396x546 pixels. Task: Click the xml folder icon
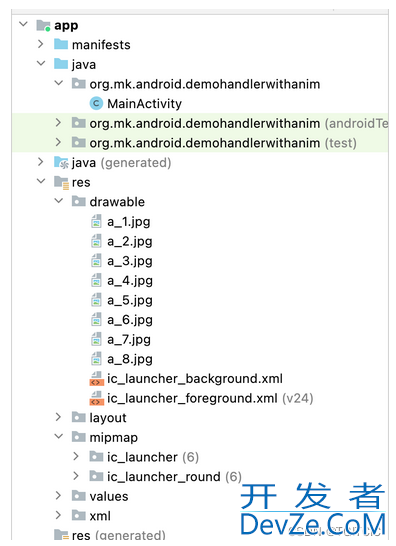tap(79, 515)
